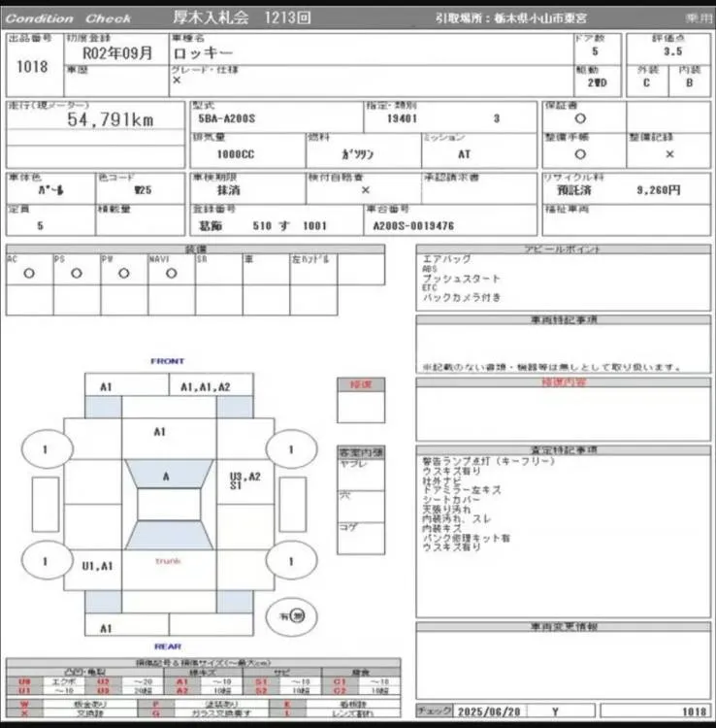Screen dimensions: 716x728
Task: Click the spare tire 有無 oval symbol
Action: coord(298,614)
